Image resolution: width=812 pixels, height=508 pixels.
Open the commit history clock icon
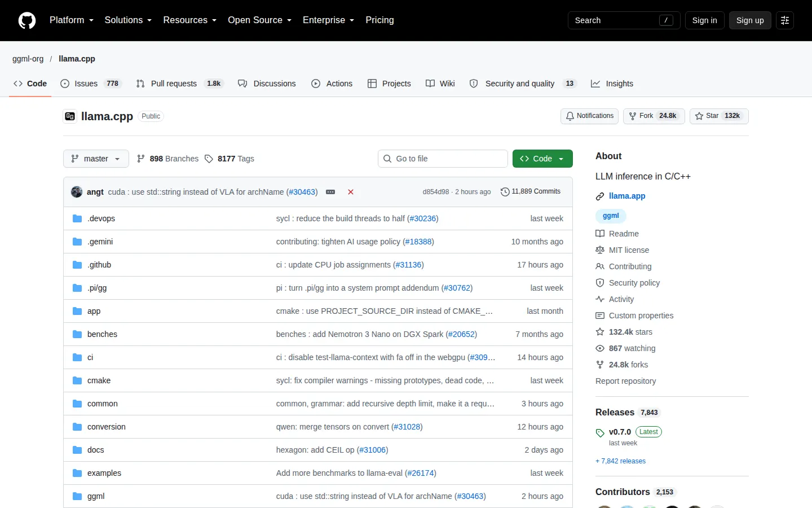[x=505, y=192]
